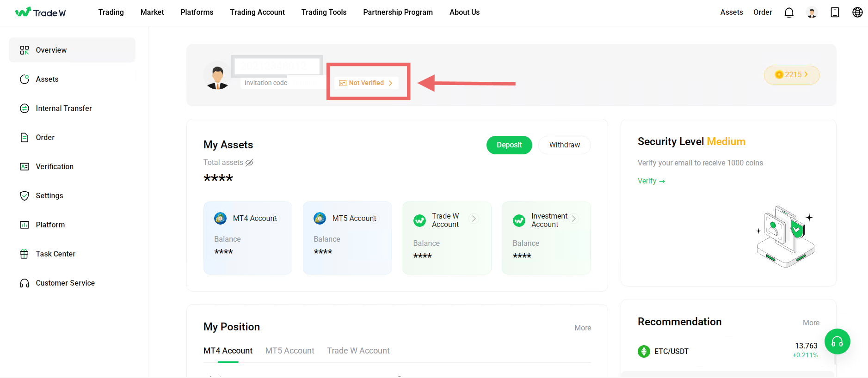Viewport: 868px width, 378px height.
Task: Click the Platform chart icon in sidebar
Action: (25, 225)
